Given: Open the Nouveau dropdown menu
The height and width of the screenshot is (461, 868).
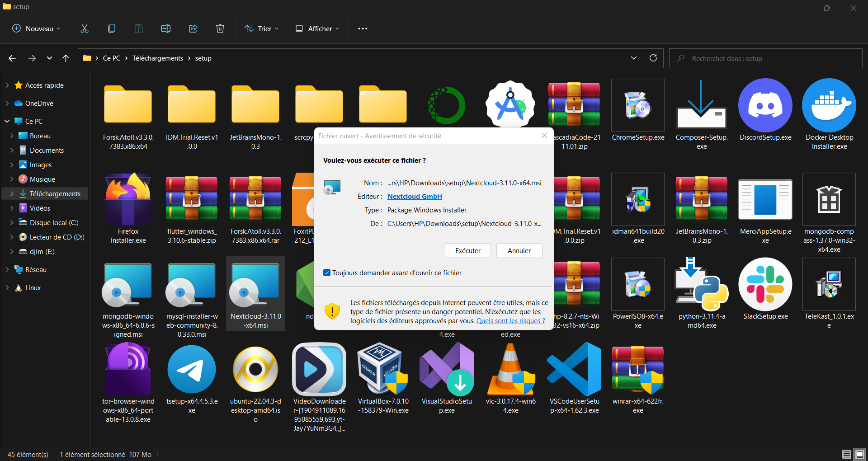Looking at the screenshot, I should tap(36, 28).
